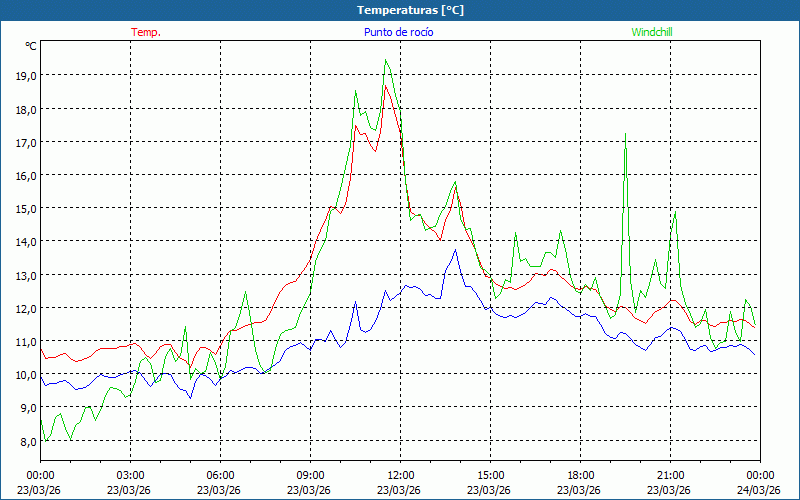The width and height of the screenshot is (800, 500).
Task: Click the 03:00 time axis label
Action: tap(130, 475)
